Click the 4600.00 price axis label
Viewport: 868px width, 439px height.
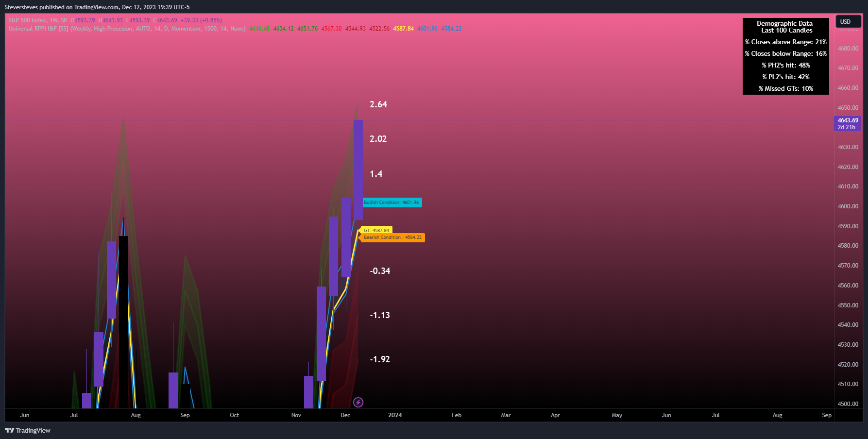coord(848,206)
